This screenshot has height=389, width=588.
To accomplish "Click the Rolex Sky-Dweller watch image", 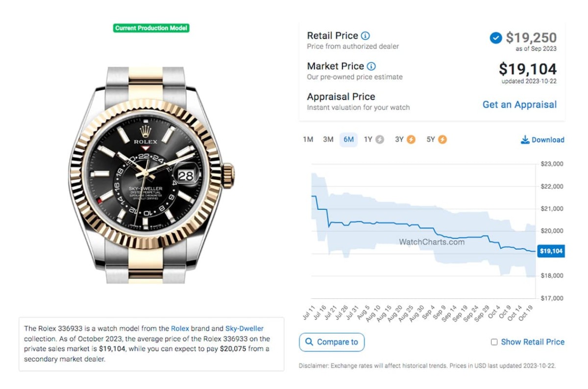I will (x=151, y=174).
